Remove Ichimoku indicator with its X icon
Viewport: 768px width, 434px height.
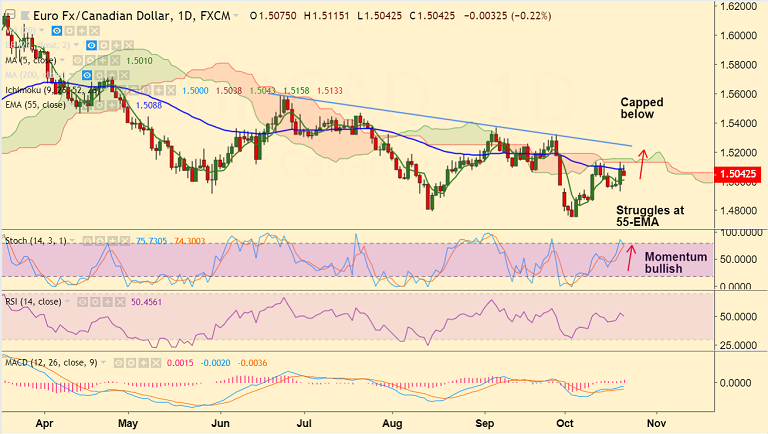click(170, 91)
